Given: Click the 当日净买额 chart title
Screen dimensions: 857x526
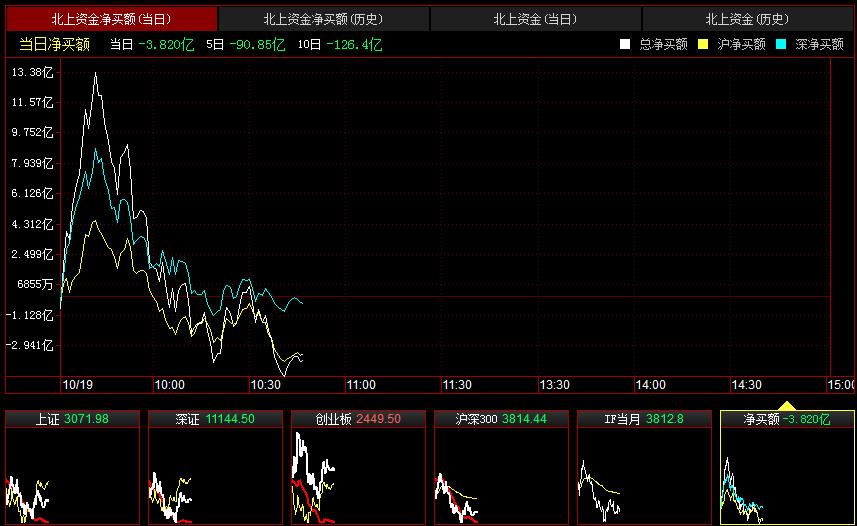Looking at the screenshot, I should pyautogui.click(x=54, y=44).
